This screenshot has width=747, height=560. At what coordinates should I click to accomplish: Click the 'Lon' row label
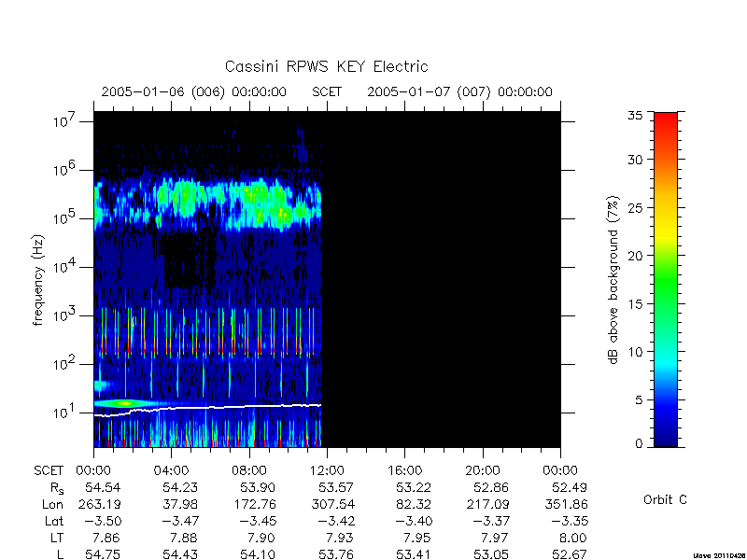53,504
